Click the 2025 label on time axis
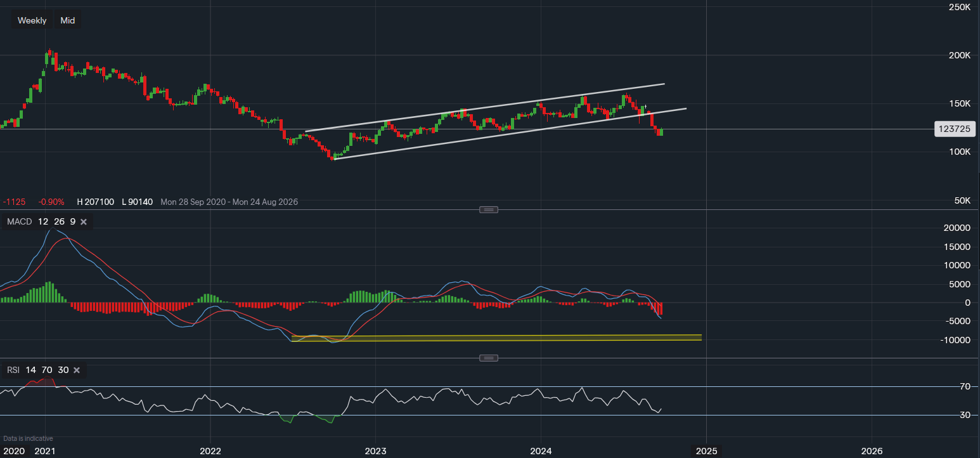 (706, 451)
